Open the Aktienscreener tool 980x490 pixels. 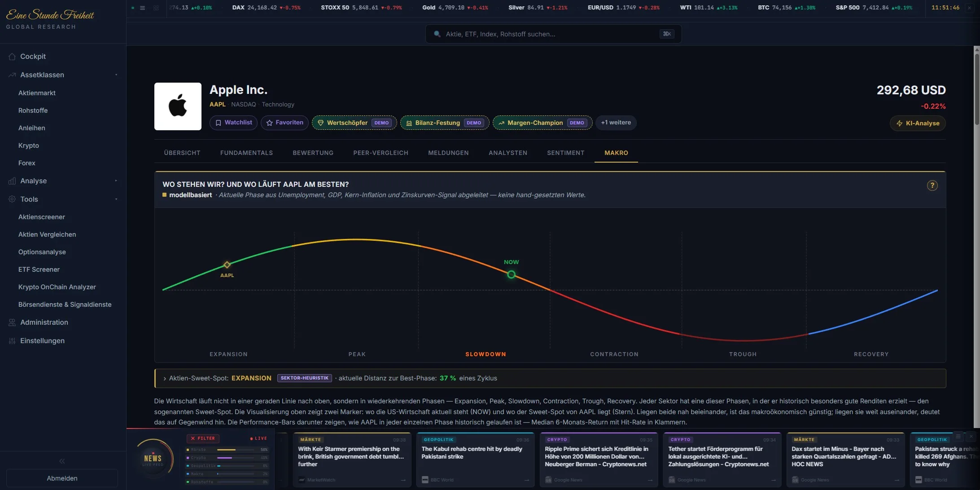pyautogui.click(x=42, y=217)
